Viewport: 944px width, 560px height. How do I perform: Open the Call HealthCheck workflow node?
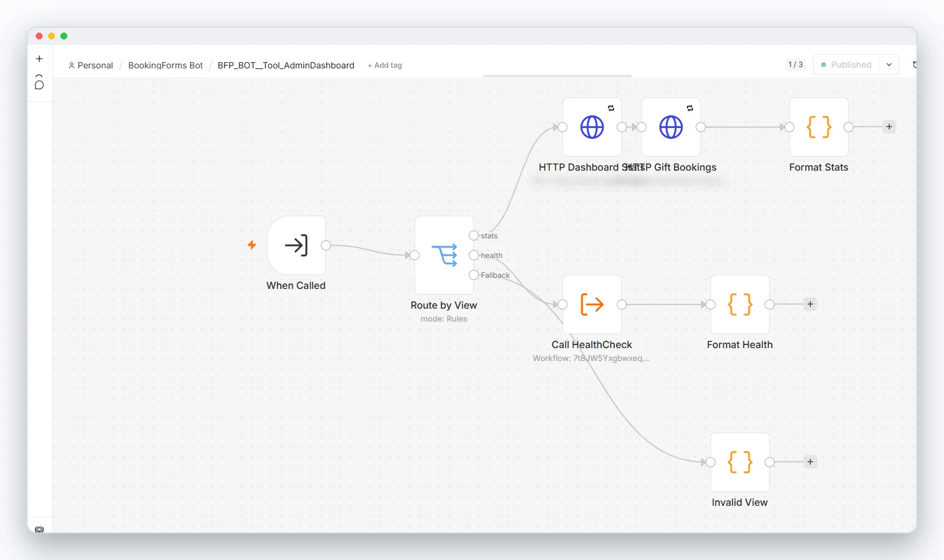[592, 304]
